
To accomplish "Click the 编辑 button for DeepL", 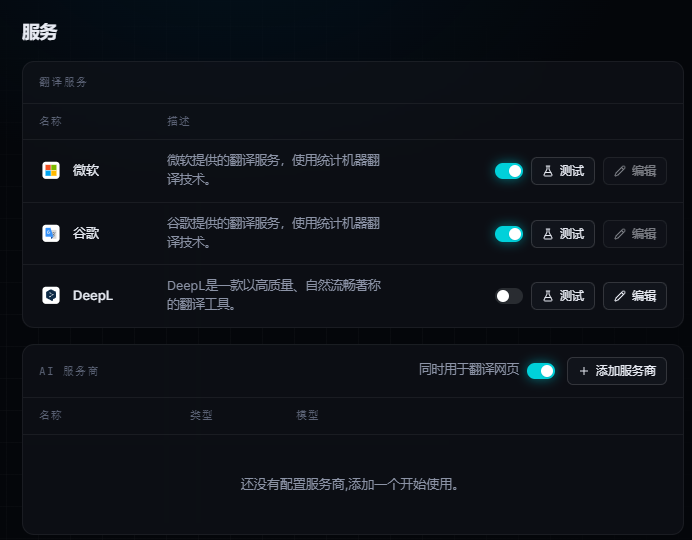I will pos(635,296).
